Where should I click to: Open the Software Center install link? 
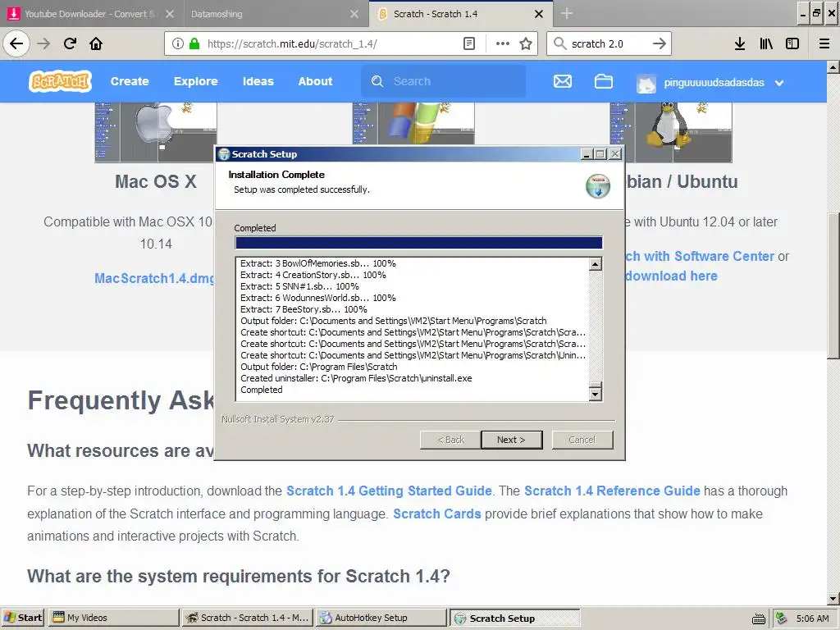tap(699, 256)
